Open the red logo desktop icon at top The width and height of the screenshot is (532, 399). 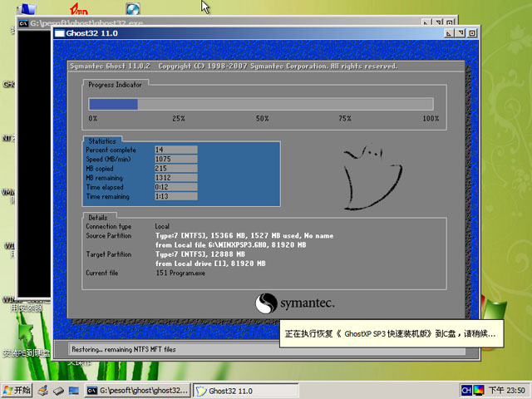pyautogui.click(x=78, y=9)
